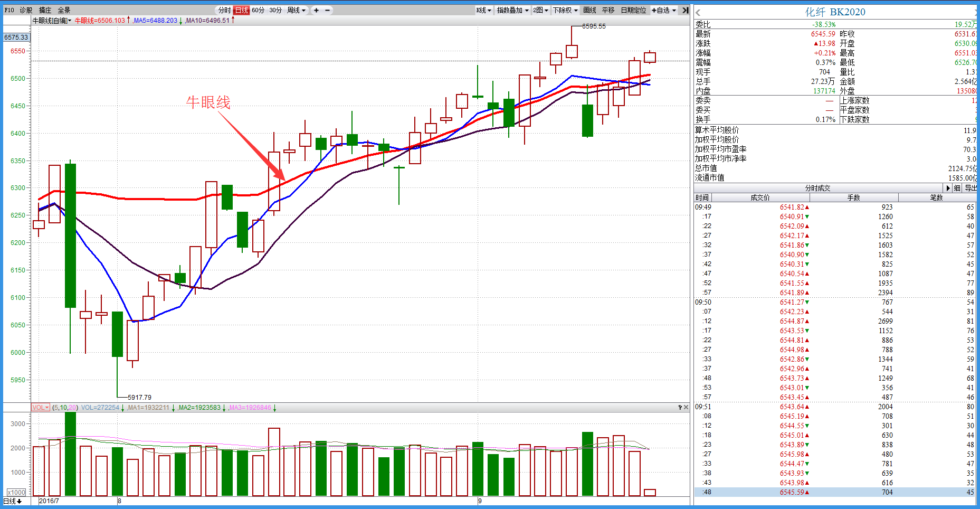Screen dimensions: 980x509
Task: Click the play triangle beside 分时成交
Action: click(948, 188)
